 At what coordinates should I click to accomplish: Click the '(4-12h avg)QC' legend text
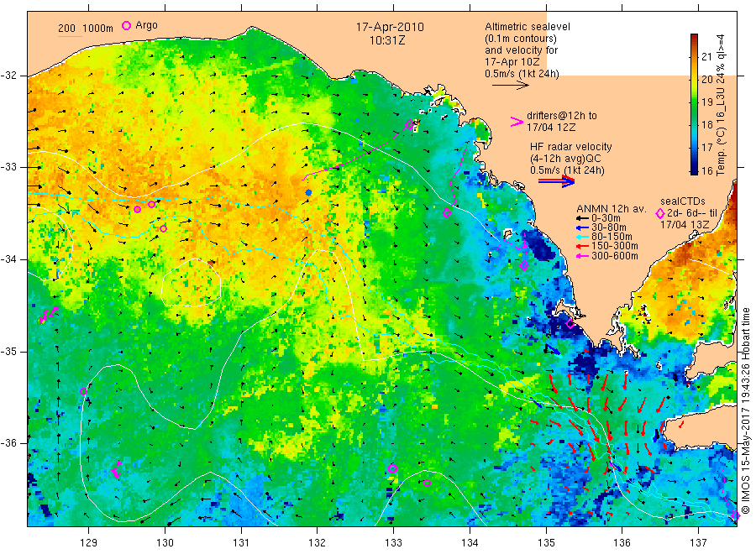[565, 159]
